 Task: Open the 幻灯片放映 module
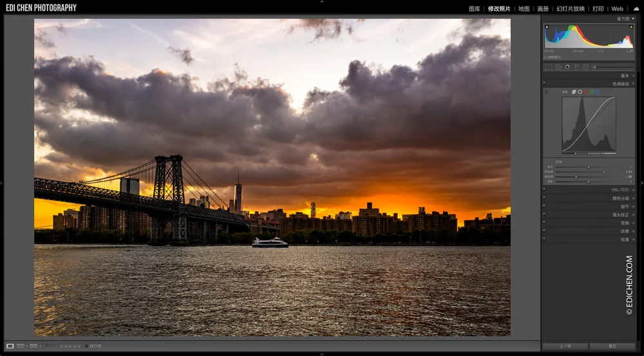tap(571, 8)
